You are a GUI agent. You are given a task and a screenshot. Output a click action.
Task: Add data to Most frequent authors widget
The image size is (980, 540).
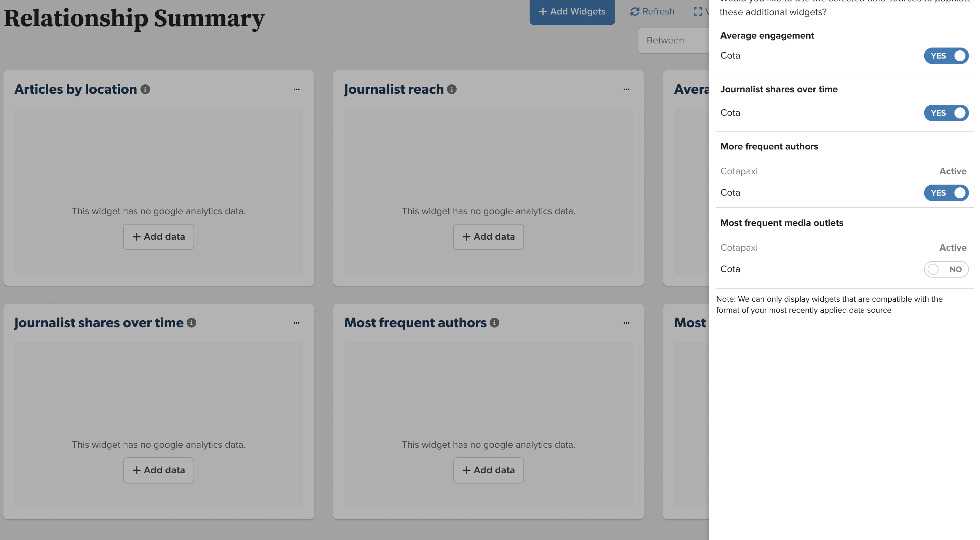point(489,470)
